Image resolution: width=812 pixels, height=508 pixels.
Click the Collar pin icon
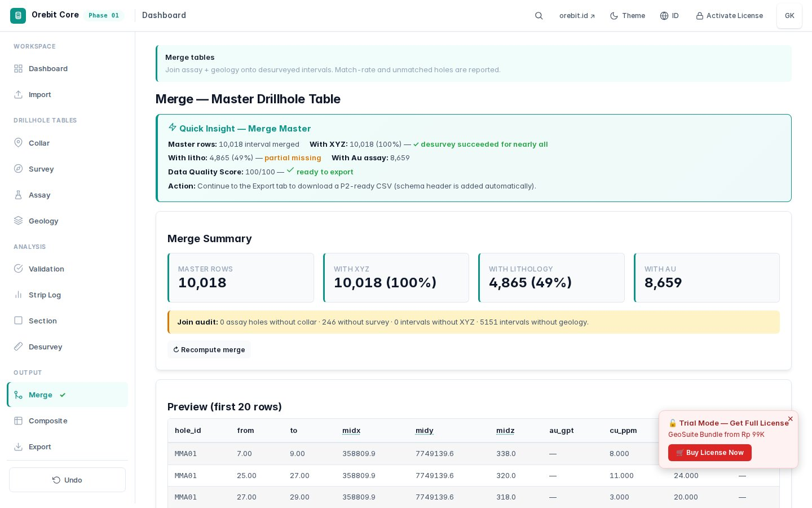(18, 143)
